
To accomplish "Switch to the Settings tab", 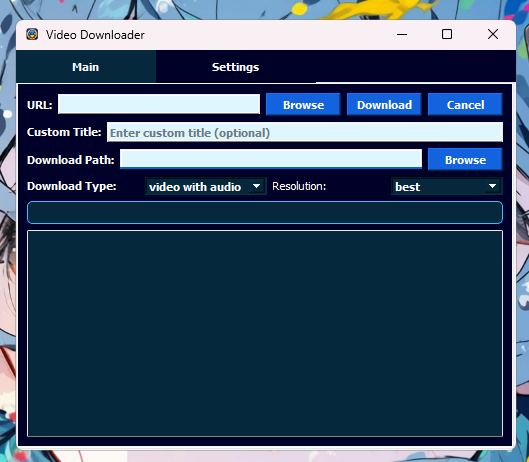I will (235, 67).
